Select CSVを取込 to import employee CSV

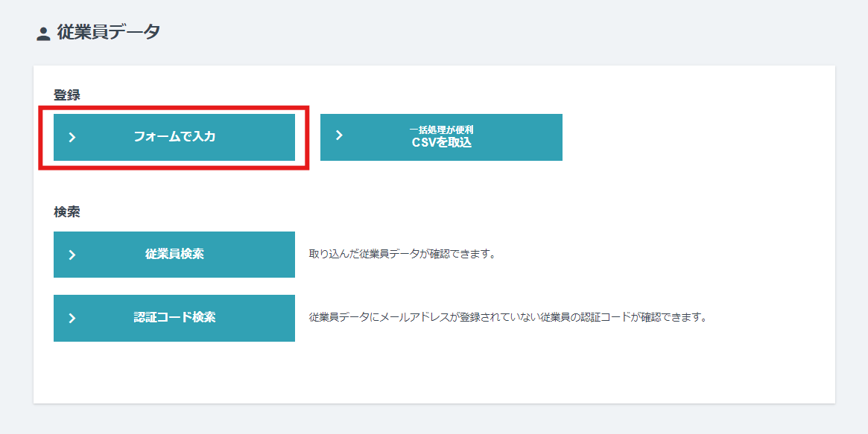tap(441, 137)
